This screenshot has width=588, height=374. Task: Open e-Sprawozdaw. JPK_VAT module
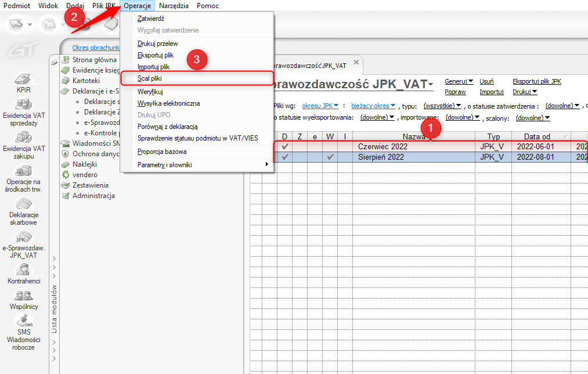tap(24, 244)
